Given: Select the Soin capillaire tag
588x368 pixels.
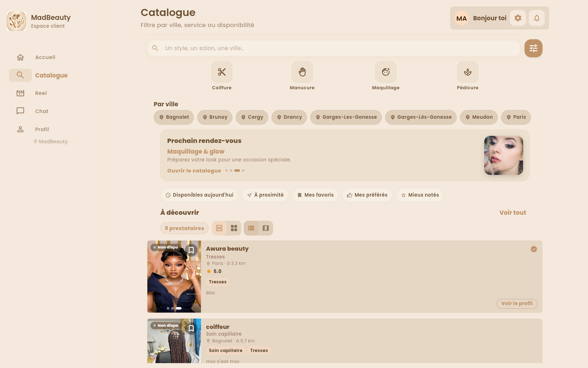Looking at the screenshot, I should coord(226,351).
